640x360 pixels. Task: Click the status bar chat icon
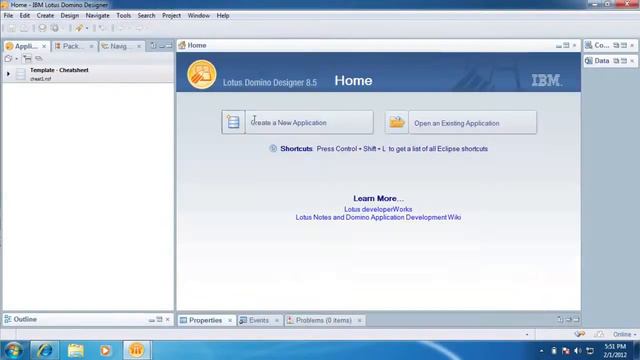click(x=580, y=334)
